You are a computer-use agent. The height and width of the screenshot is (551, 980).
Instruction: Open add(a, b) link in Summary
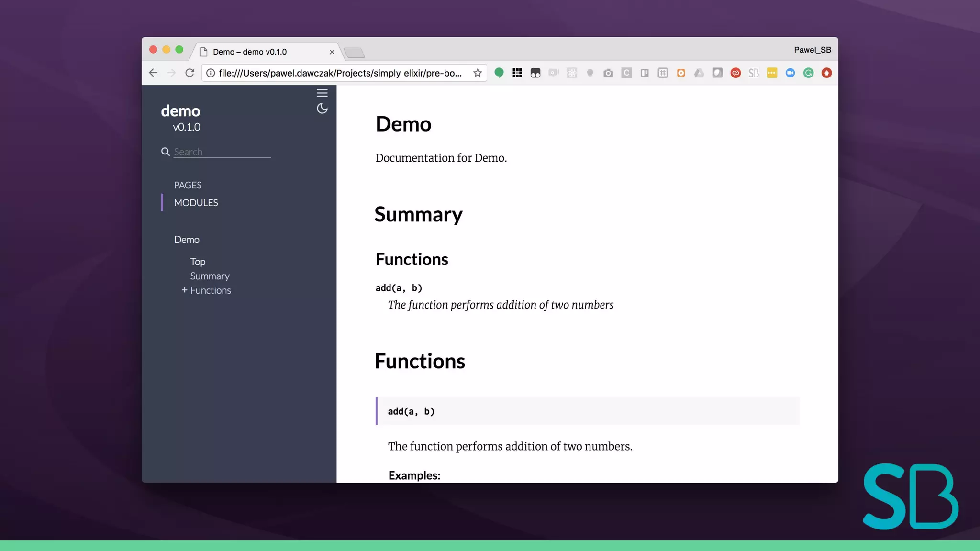(399, 288)
